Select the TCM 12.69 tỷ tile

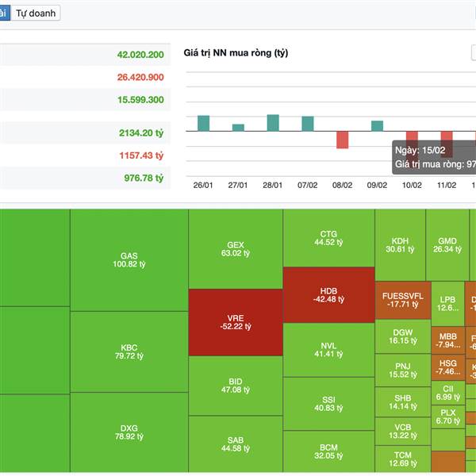click(403, 459)
